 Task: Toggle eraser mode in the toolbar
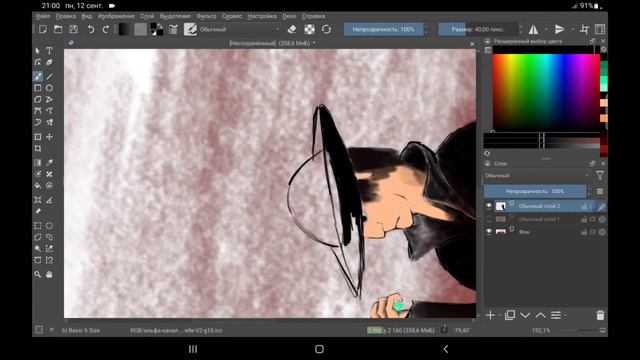click(x=292, y=29)
